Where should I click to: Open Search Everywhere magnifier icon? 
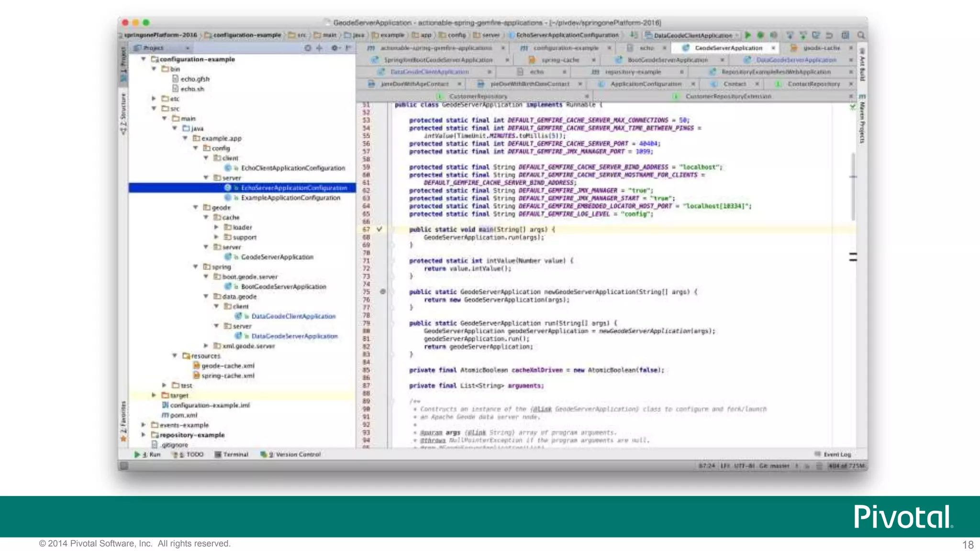(x=861, y=35)
